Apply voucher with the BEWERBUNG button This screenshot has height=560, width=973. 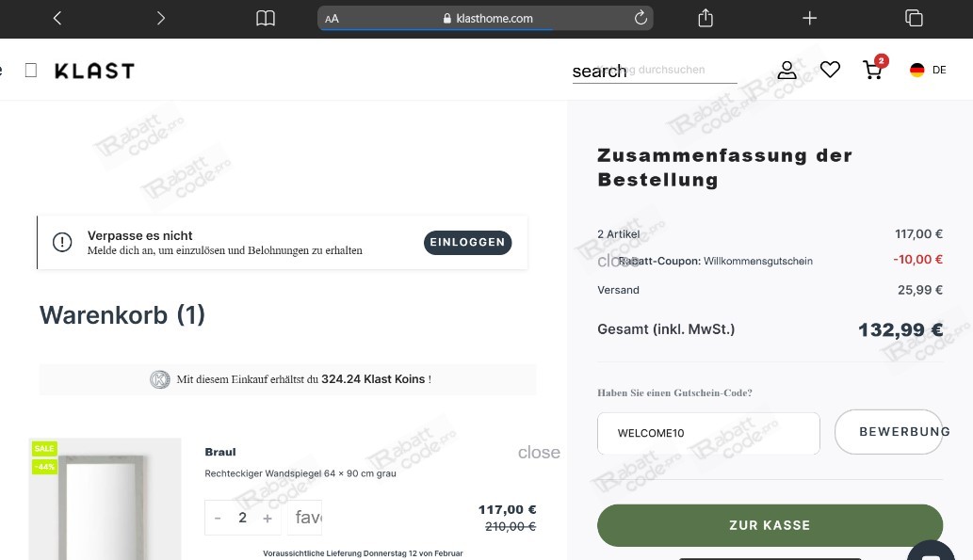pos(889,432)
